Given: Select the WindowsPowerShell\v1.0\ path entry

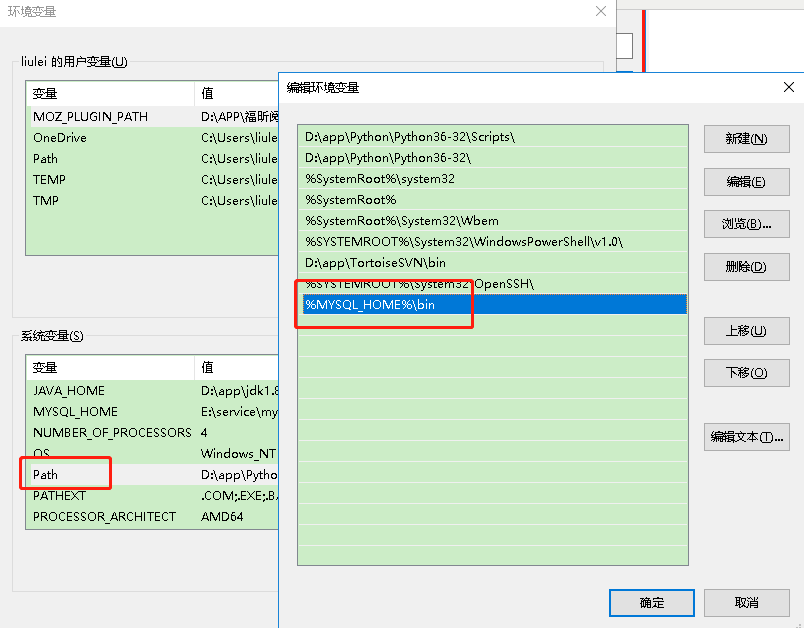Looking at the screenshot, I should pos(492,242).
